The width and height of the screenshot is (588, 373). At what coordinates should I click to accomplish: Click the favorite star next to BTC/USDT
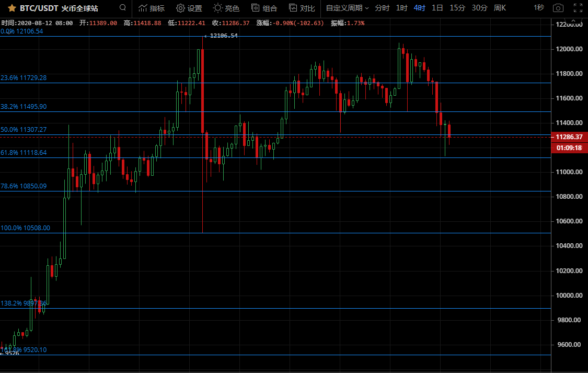coord(11,8)
